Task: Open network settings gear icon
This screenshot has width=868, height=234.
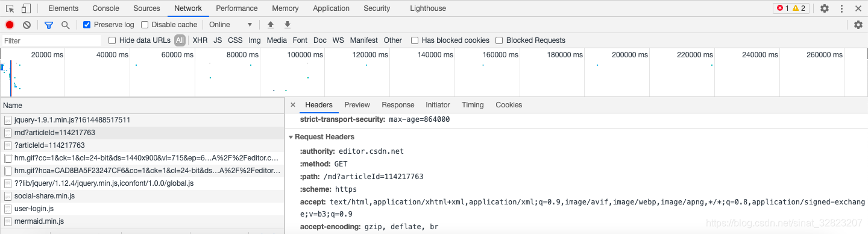Action: 858,25
